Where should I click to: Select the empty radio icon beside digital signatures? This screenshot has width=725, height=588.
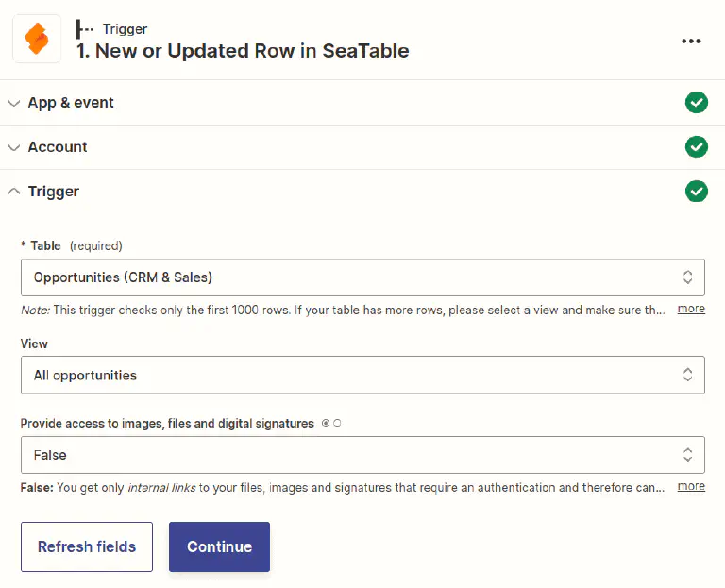tap(337, 424)
